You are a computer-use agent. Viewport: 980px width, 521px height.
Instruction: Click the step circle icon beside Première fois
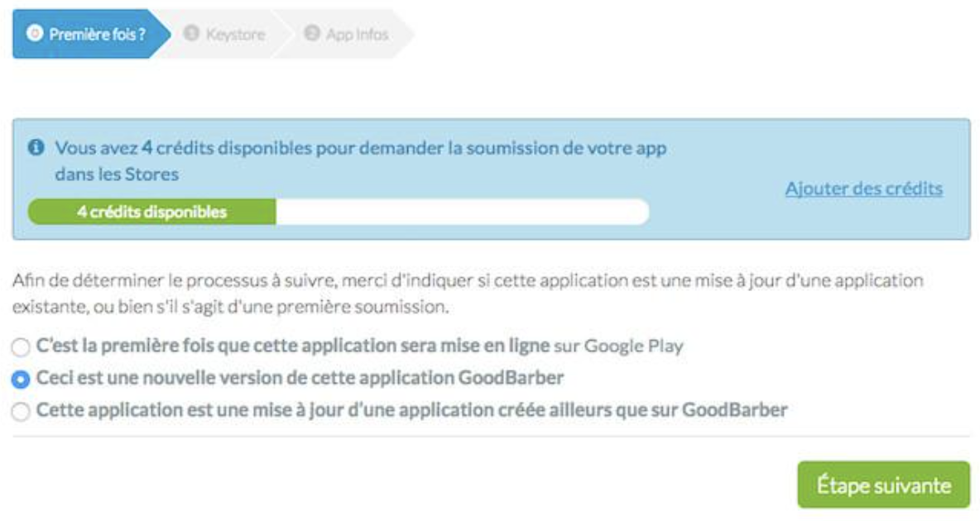(x=33, y=34)
